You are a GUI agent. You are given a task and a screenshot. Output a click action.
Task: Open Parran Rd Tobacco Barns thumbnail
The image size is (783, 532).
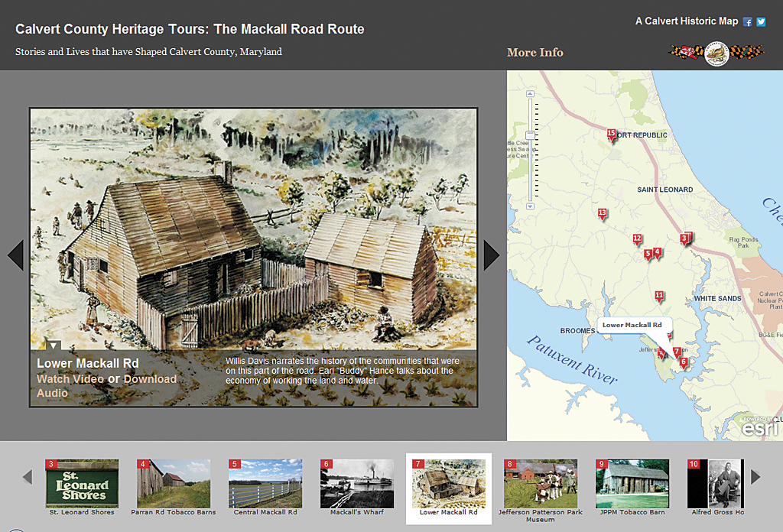click(174, 484)
